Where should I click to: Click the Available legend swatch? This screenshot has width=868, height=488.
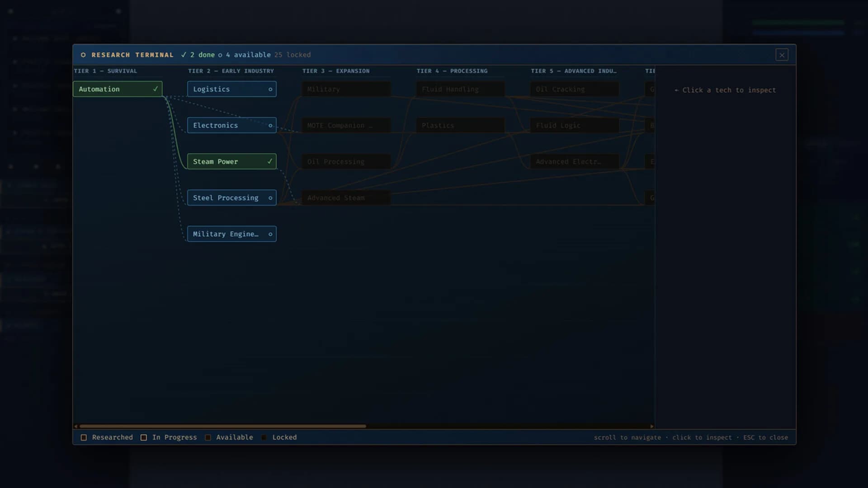[208, 437]
